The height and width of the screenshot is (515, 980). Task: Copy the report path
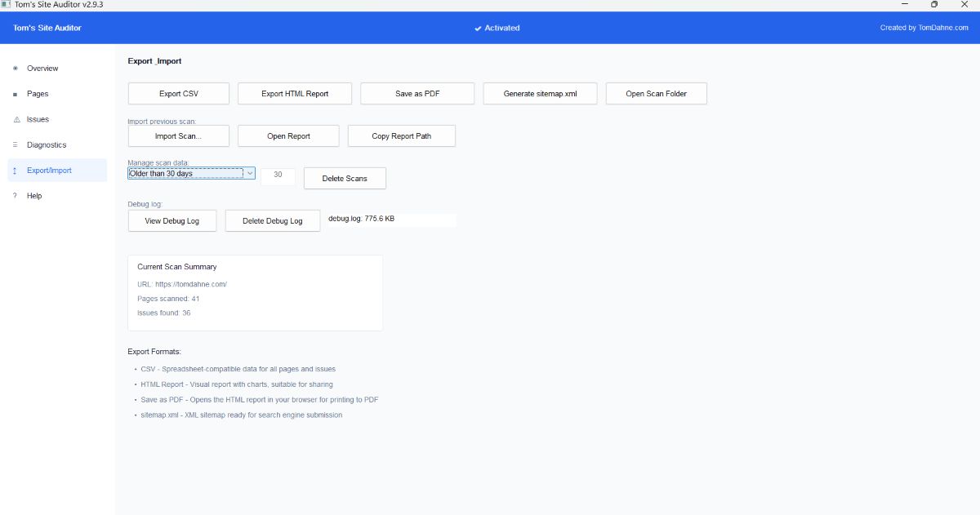click(402, 135)
